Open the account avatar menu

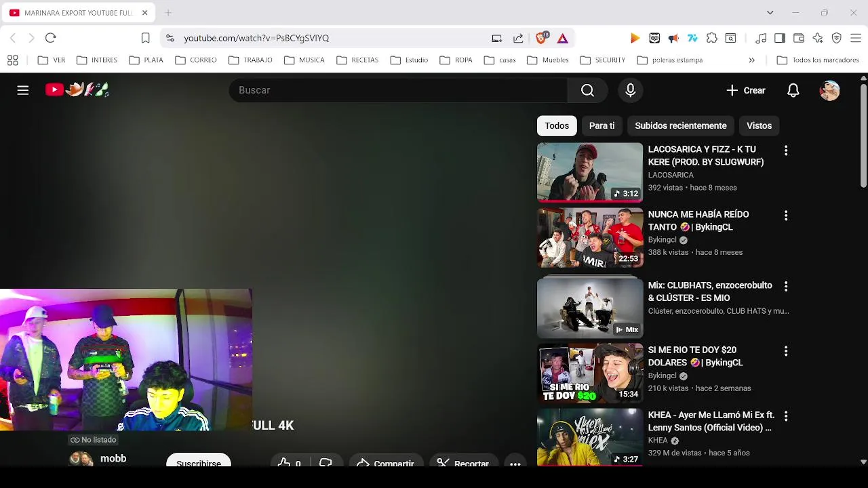click(x=830, y=90)
